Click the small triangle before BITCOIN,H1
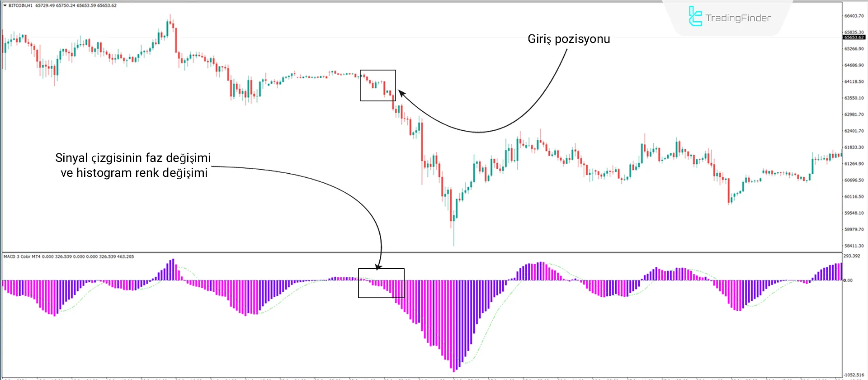Screen dimensions: 868x380 (5, 5)
